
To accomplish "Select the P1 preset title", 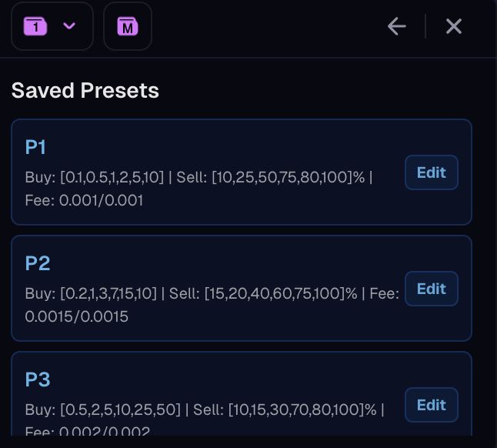I will (36, 147).
